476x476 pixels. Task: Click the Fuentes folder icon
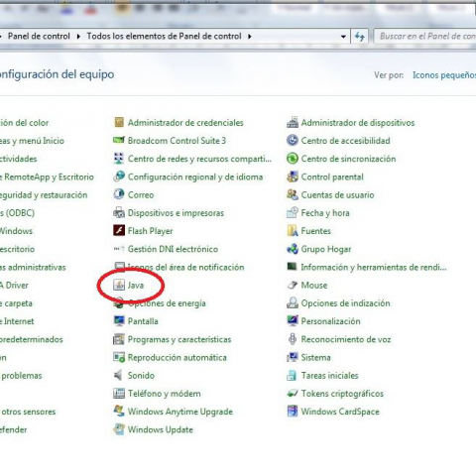pyautogui.click(x=293, y=231)
